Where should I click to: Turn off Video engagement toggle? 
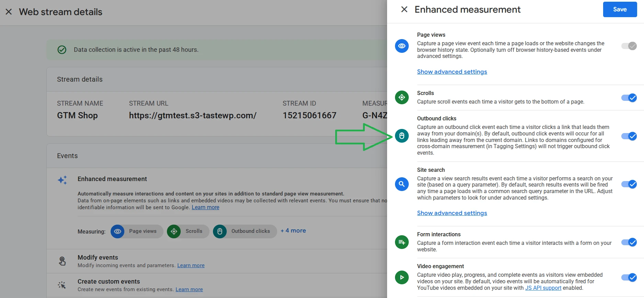click(x=629, y=277)
